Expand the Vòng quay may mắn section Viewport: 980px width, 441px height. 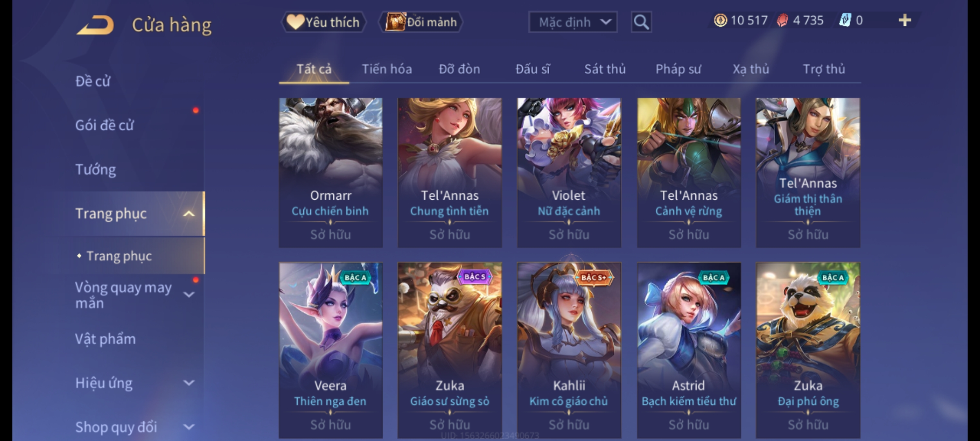click(x=189, y=294)
